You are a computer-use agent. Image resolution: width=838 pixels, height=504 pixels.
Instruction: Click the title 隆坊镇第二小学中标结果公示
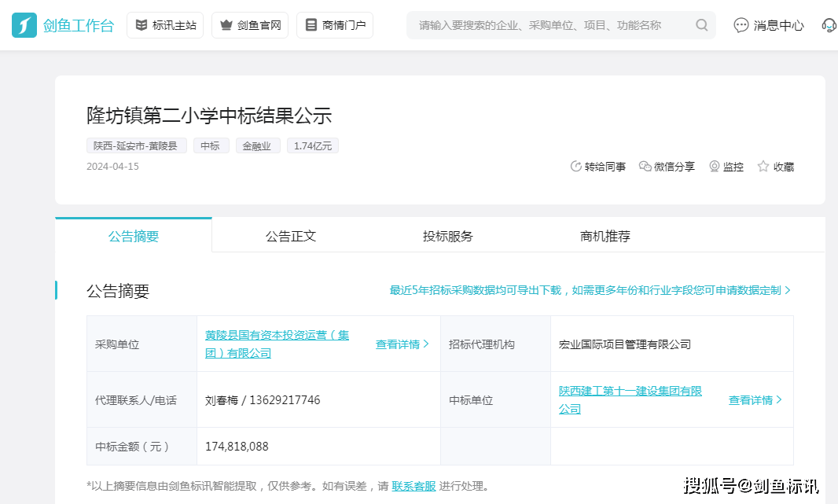click(209, 116)
